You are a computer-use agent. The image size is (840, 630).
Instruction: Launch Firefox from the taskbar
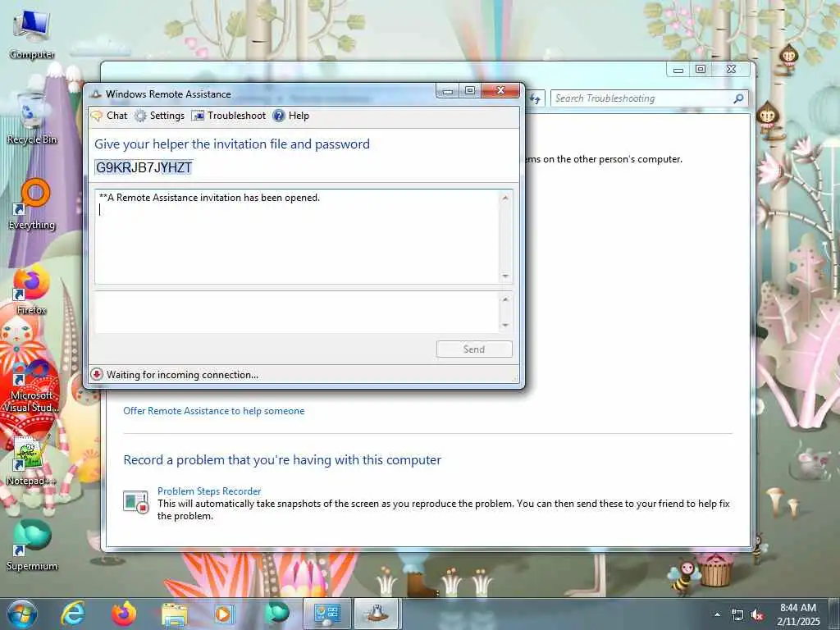[x=124, y=614]
